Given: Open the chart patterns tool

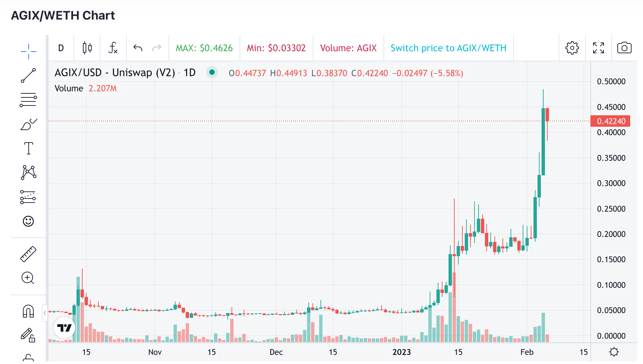Looking at the screenshot, I should (x=28, y=173).
